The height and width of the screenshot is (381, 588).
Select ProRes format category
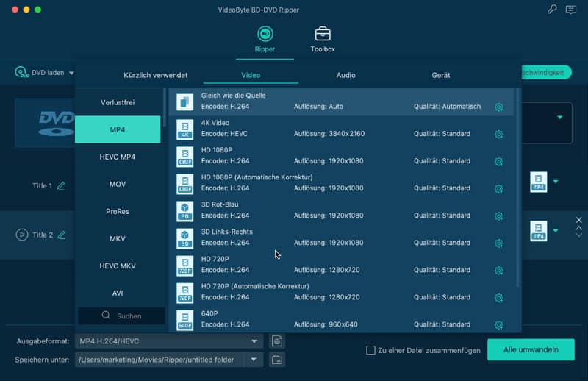click(x=118, y=211)
